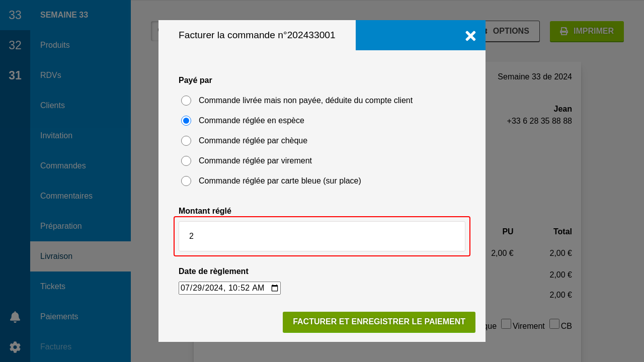Image resolution: width=644 pixels, height=362 pixels.
Task: Choose 'Commande réglée par chèque'
Action: click(x=186, y=141)
